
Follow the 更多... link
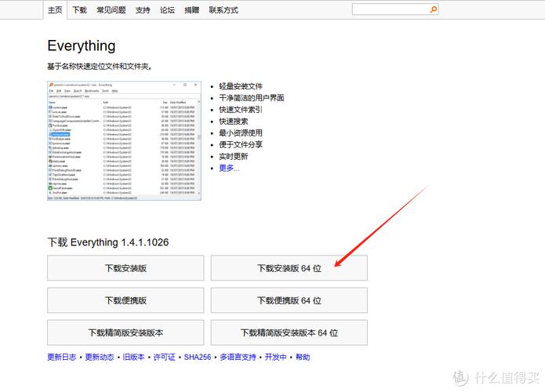[229, 169]
